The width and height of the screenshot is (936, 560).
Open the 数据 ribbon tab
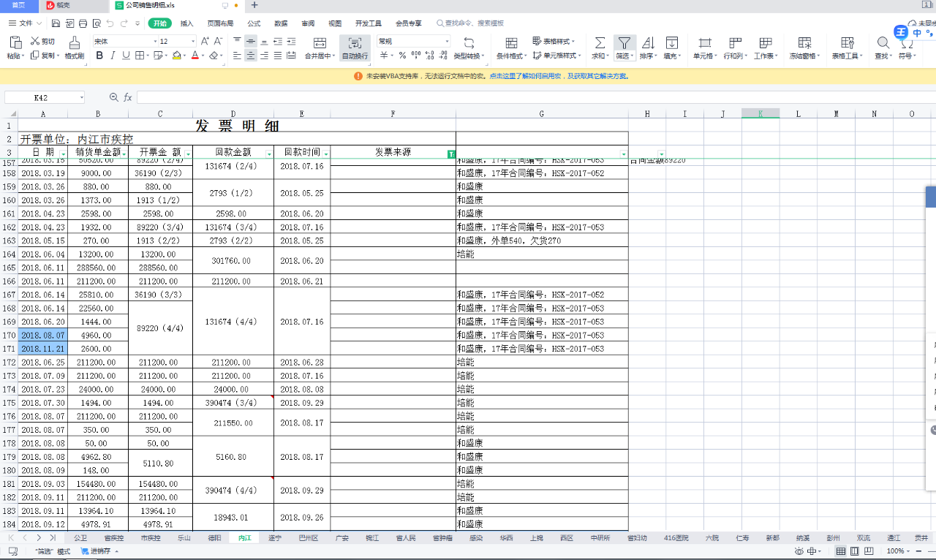coord(281,23)
